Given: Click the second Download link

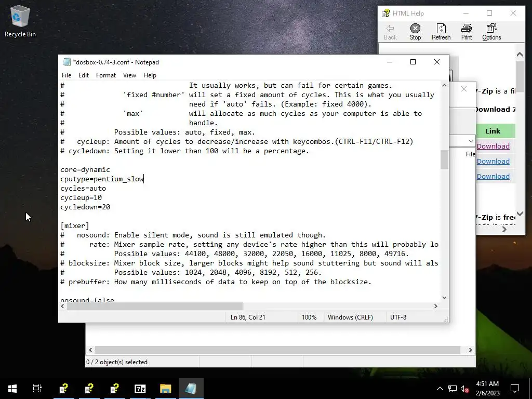Looking at the screenshot, I should 493,162.
